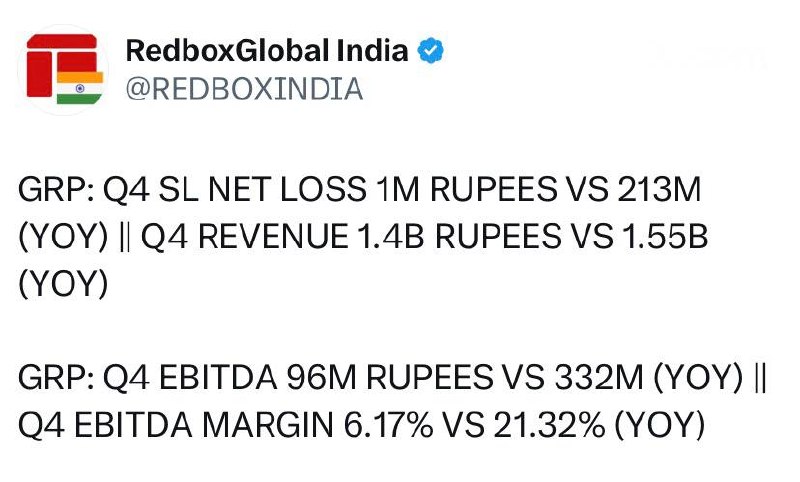The height and width of the screenshot is (482, 800).
Task: Open the RedboxGlobal India display name
Action: click(x=267, y=50)
